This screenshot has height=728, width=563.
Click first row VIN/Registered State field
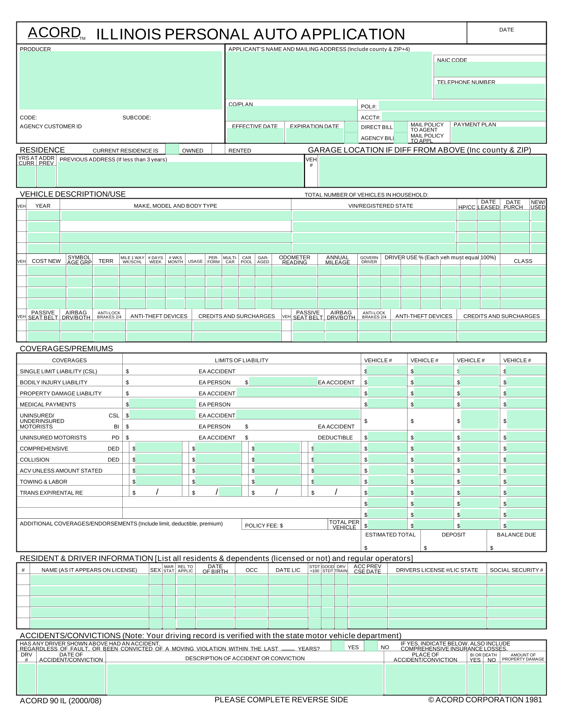tap(374, 215)
